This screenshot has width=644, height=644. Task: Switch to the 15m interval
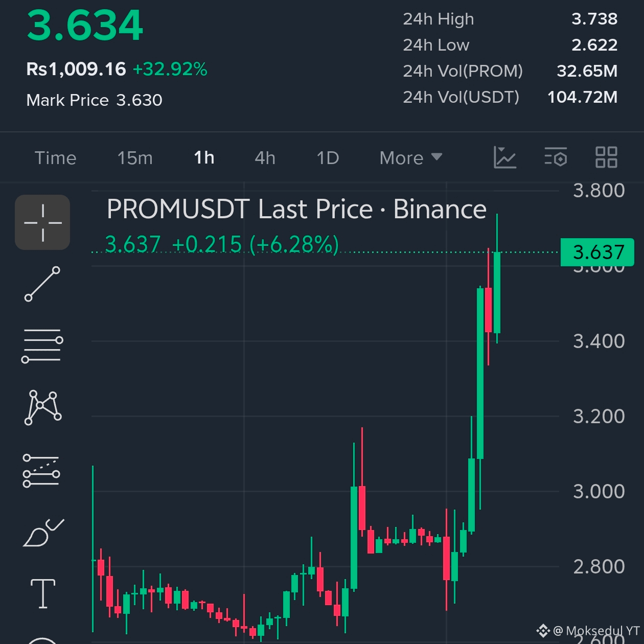pyautogui.click(x=135, y=158)
